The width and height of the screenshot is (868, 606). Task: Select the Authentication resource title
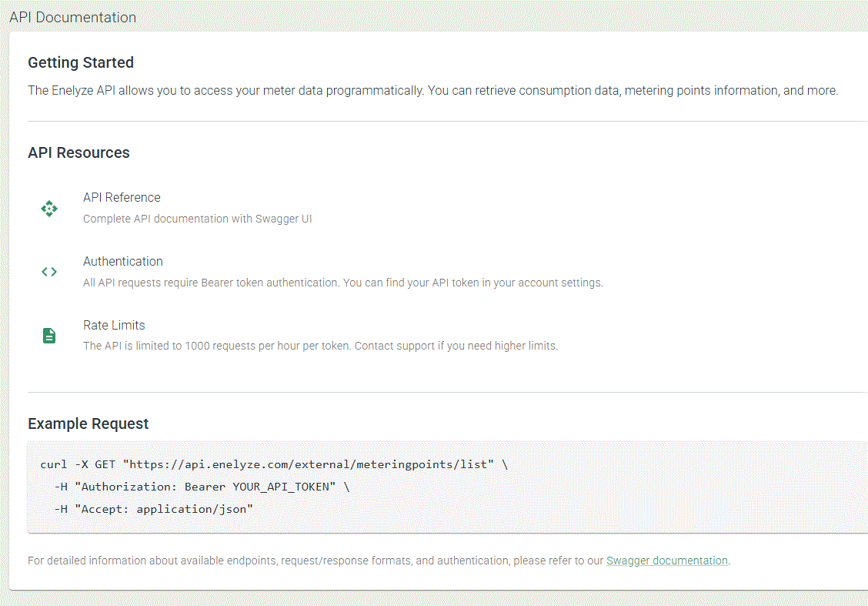click(x=123, y=262)
